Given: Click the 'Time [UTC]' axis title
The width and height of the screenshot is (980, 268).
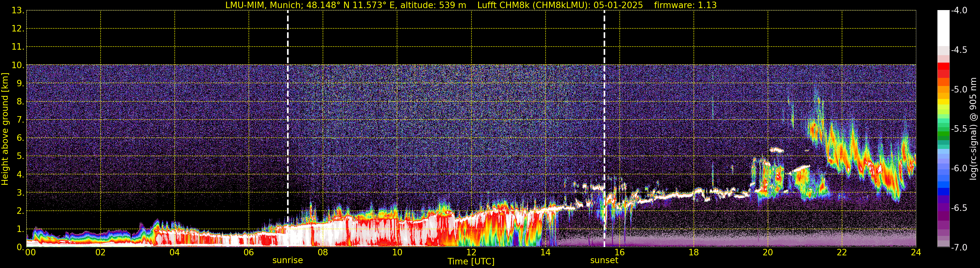Looking at the screenshot, I should point(471,262).
